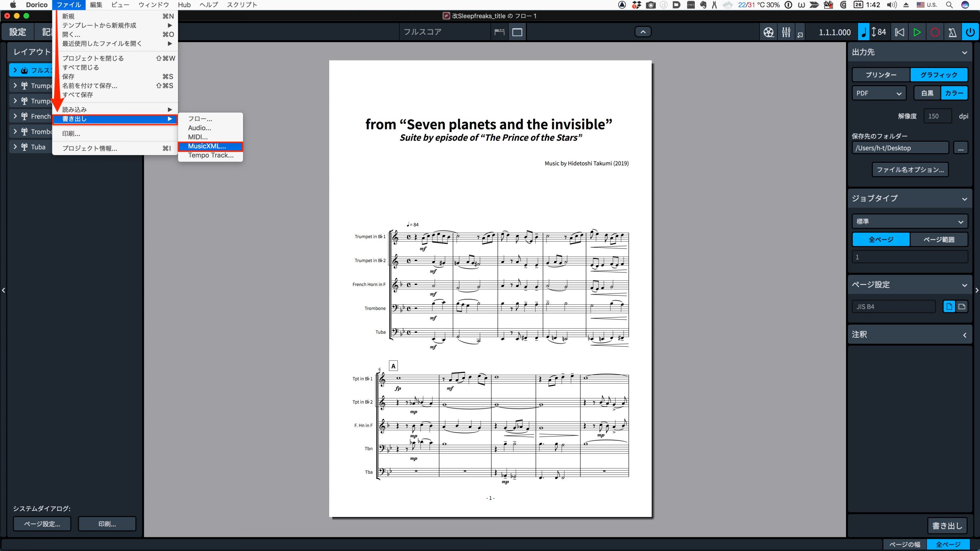Click ページの幅 zoom button

[905, 544]
